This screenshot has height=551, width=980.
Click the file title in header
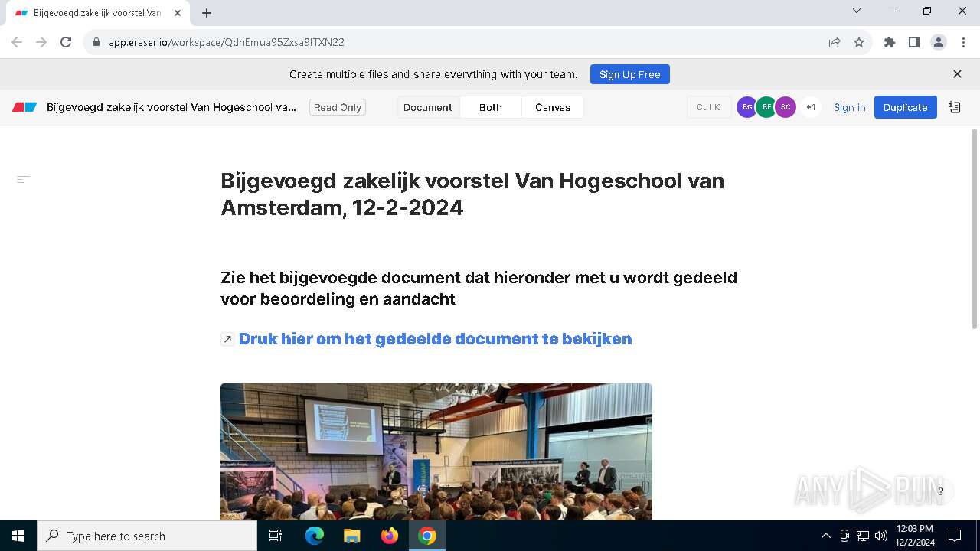[x=171, y=107]
